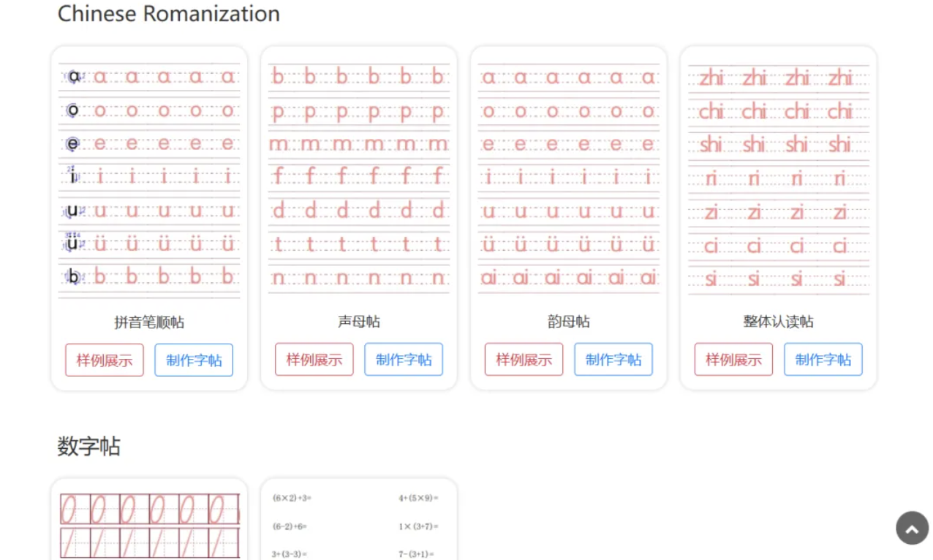Screen dimensions: 933x560
Task: Click 制作字帖 under 韵母帖
Action: coord(613,360)
